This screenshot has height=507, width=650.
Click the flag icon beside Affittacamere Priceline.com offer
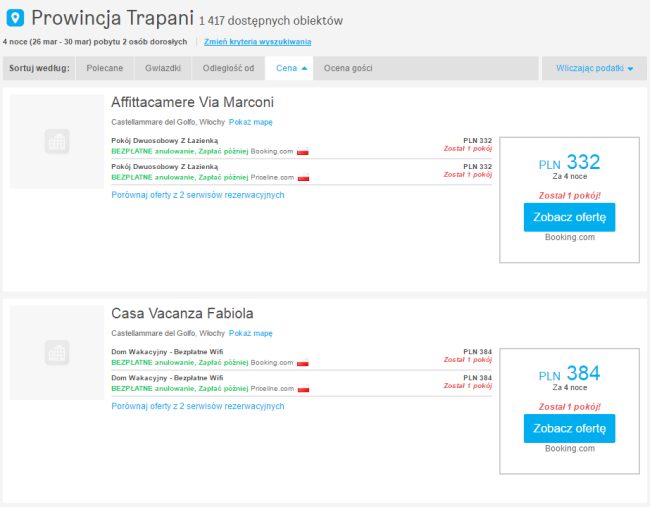(303, 178)
